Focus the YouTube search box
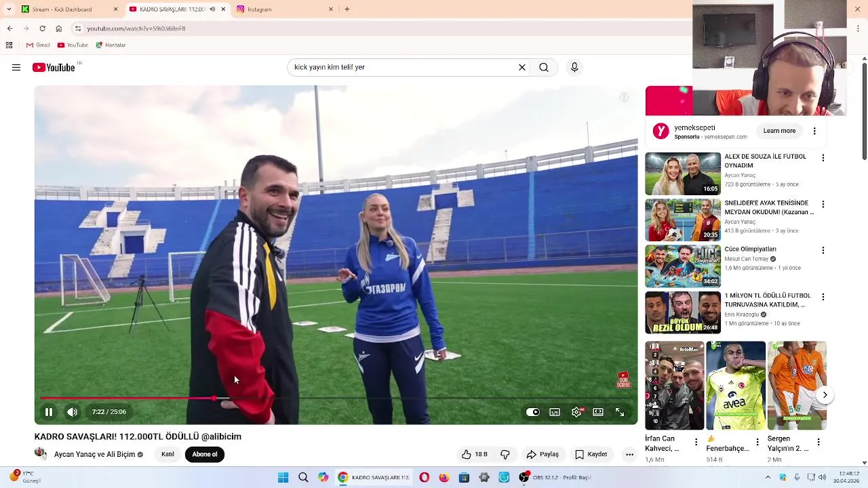The width and height of the screenshot is (868, 488). tap(403, 67)
